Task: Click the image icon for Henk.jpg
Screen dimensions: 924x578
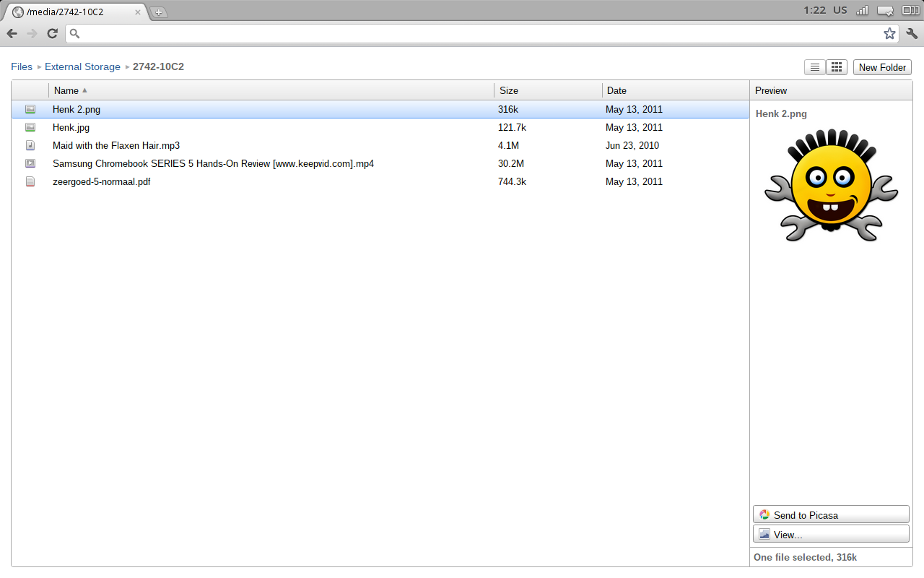Action: point(30,127)
